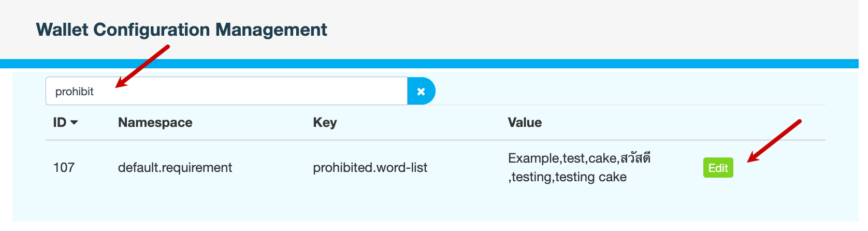This screenshot has height=231, width=868.
Task: Click the ',testing,testing cake' value line
Action: pyautogui.click(x=568, y=177)
